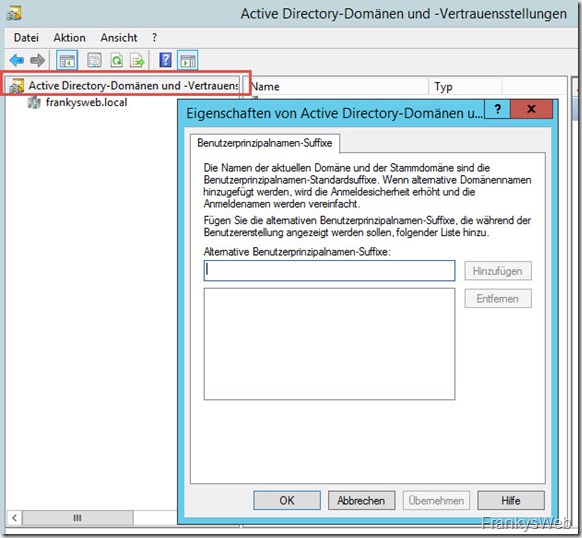Click the green Refresh toolbar icon
This screenshot has width=582, height=538.
(116, 60)
